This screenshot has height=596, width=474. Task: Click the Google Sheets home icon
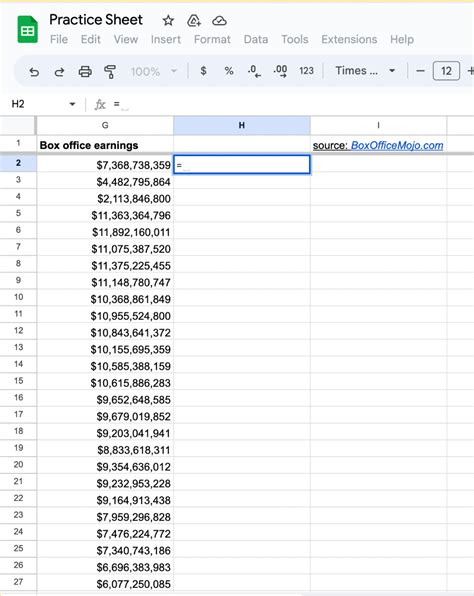pyautogui.click(x=28, y=29)
